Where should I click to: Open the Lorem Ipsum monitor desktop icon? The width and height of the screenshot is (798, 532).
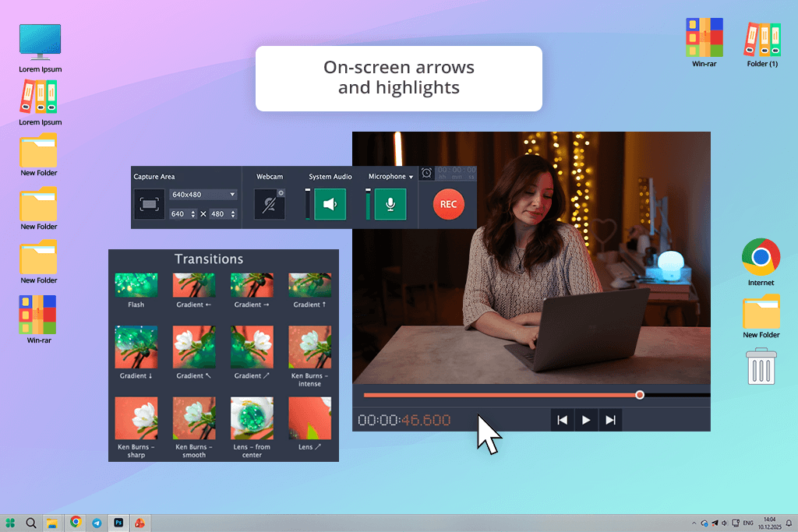coord(41,48)
